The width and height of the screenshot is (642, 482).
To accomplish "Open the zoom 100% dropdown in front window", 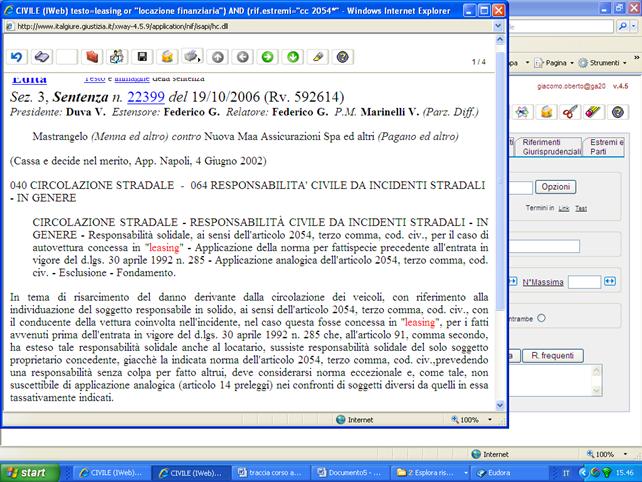I will 490,420.
